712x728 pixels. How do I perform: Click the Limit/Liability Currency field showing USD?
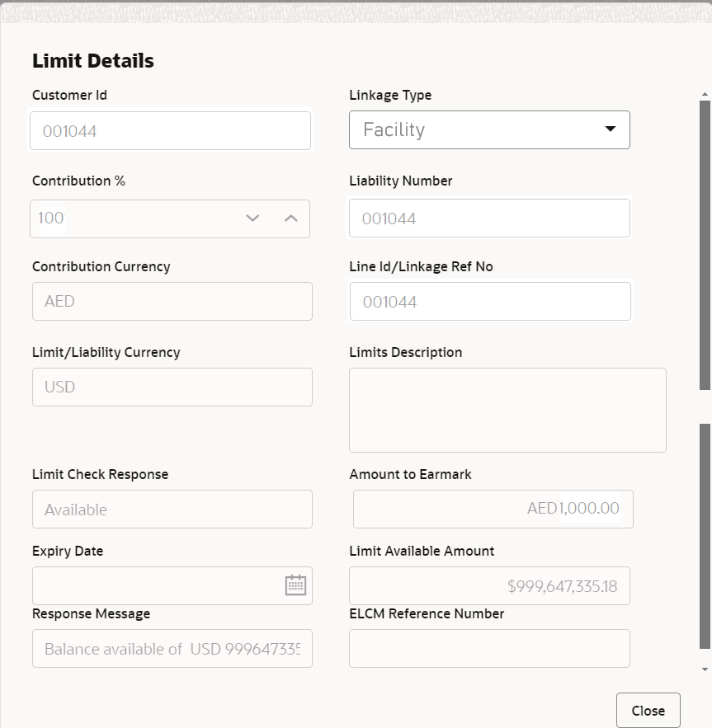[172, 387]
